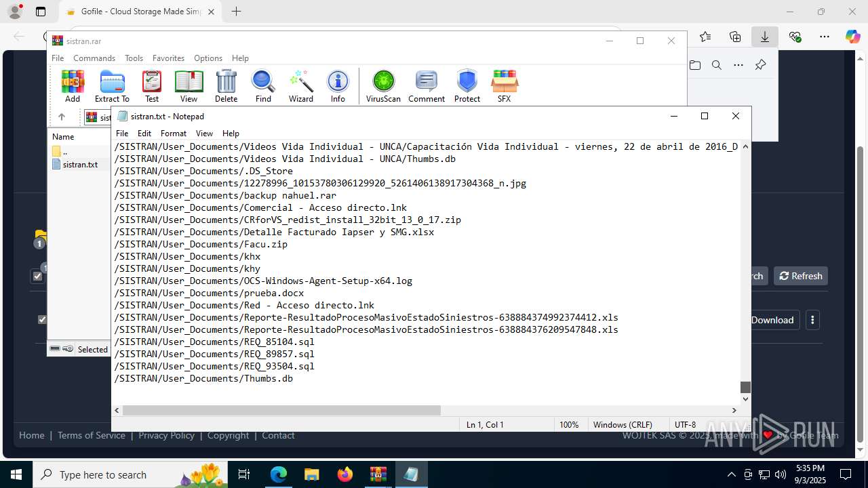
Task: Click the REQ_85104.sql line in Notepad
Action: pos(214,342)
